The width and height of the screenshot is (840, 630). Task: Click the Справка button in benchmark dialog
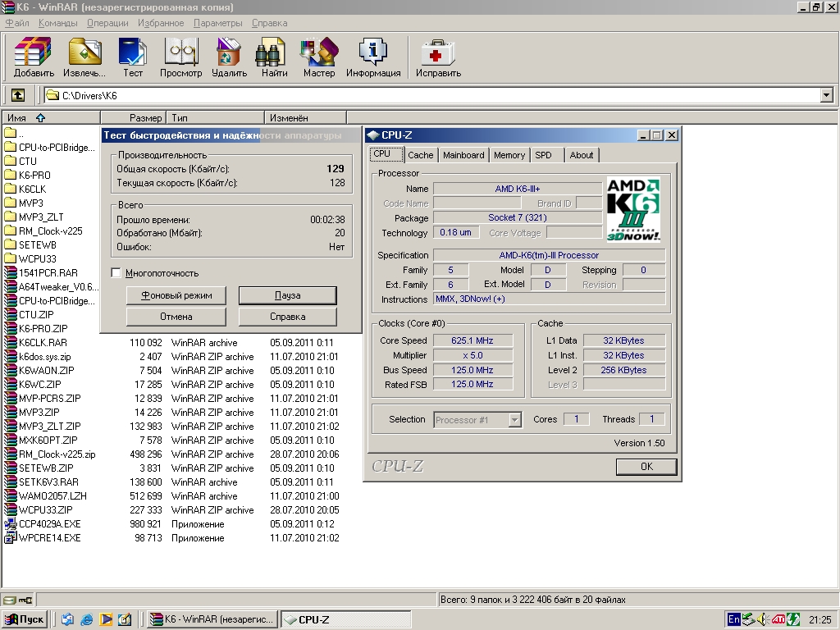pyautogui.click(x=288, y=317)
